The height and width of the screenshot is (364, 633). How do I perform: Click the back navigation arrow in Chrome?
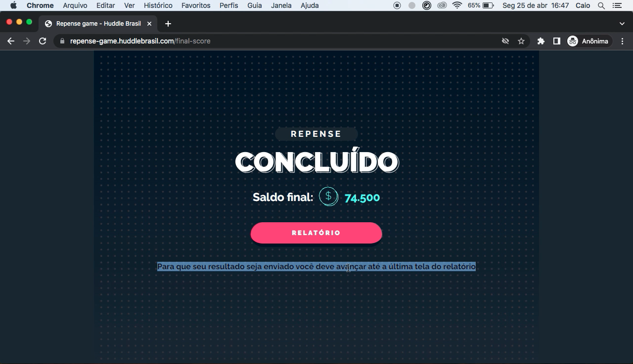(10, 41)
